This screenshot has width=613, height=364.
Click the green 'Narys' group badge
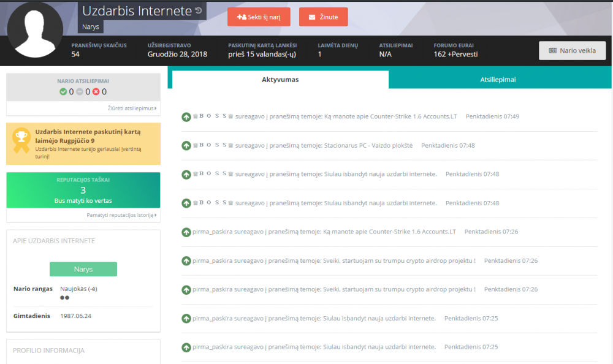pos(83,269)
